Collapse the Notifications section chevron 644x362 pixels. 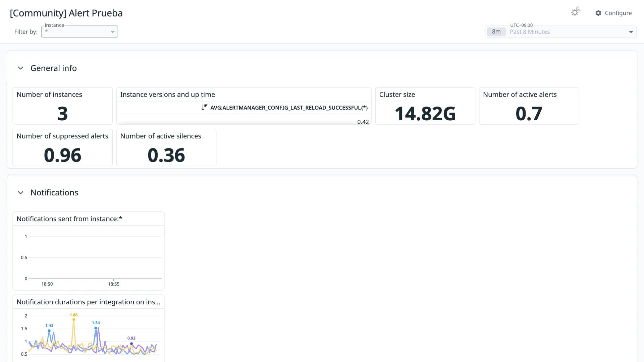click(x=20, y=193)
